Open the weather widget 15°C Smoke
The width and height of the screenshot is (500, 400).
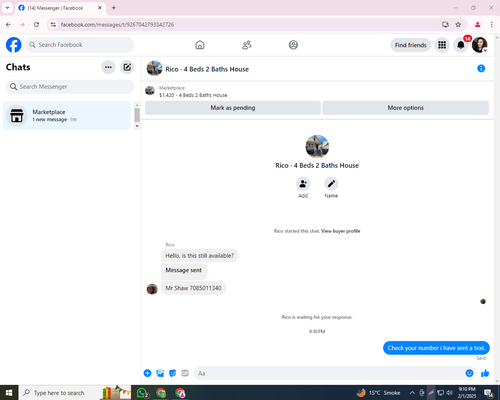[378, 393]
